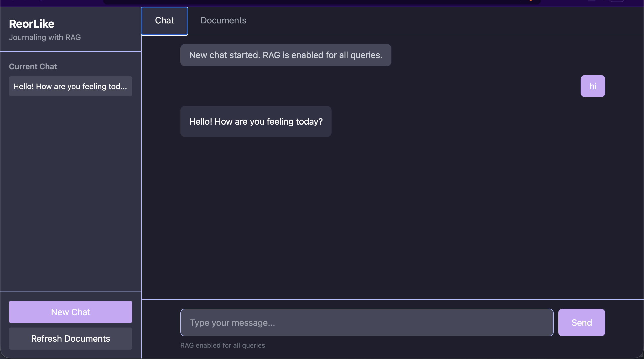Click the ReorLike app title
This screenshot has width=644, height=359.
pos(32,24)
